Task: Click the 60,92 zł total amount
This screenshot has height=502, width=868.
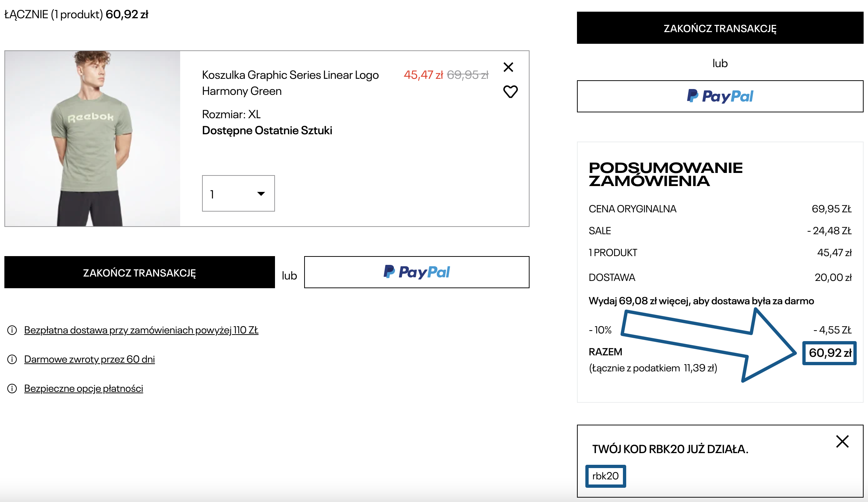Action: click(830, 353)
